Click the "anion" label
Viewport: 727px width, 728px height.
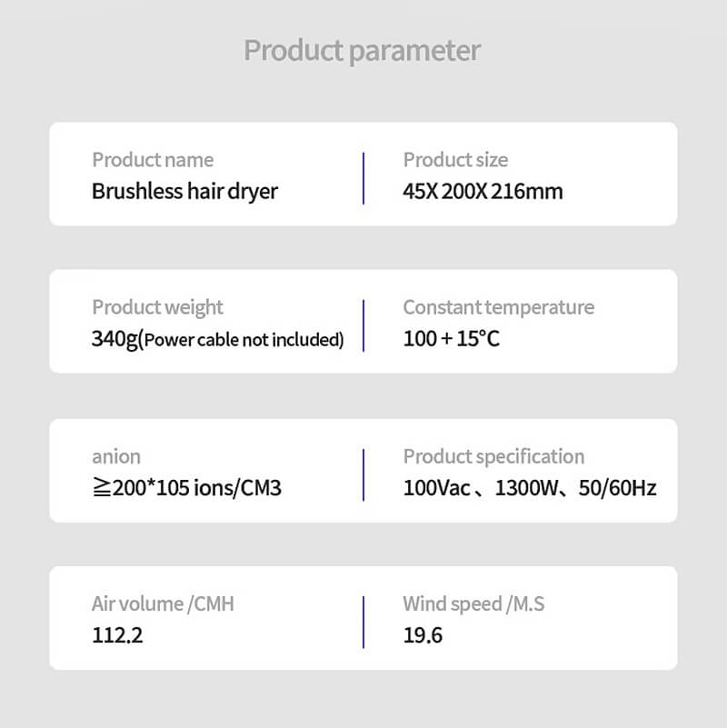click(x=116, y=456)
